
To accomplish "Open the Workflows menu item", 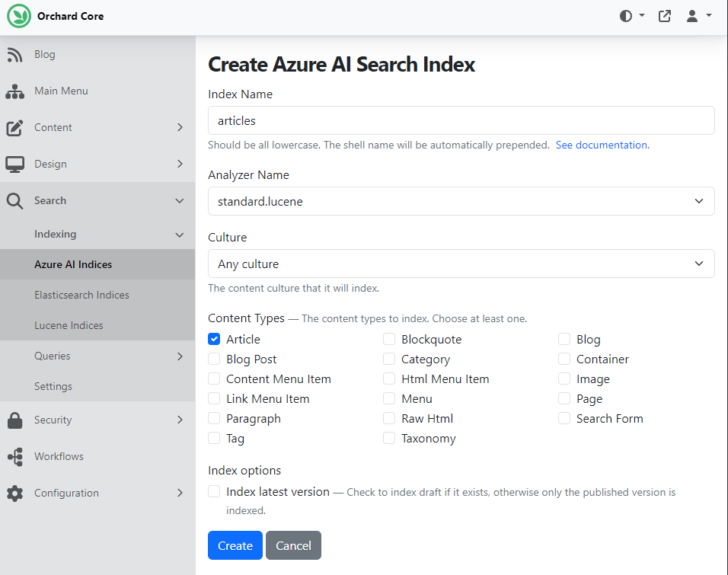I will (97, 456).
